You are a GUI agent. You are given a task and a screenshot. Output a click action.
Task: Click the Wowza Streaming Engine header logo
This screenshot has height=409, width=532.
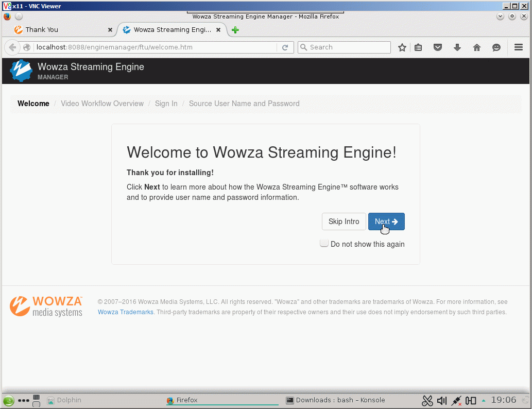(x=21, y=71)
